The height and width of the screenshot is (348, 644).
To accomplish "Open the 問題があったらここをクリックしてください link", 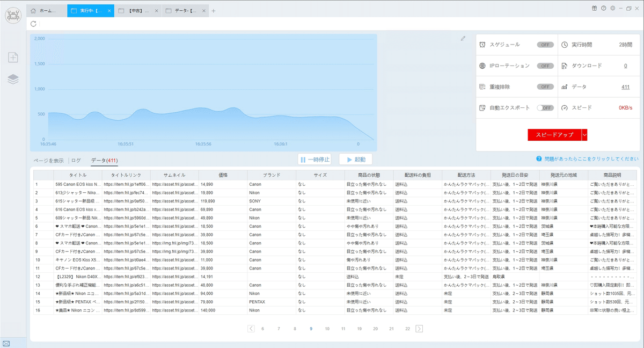I will (x=590, y=159).
